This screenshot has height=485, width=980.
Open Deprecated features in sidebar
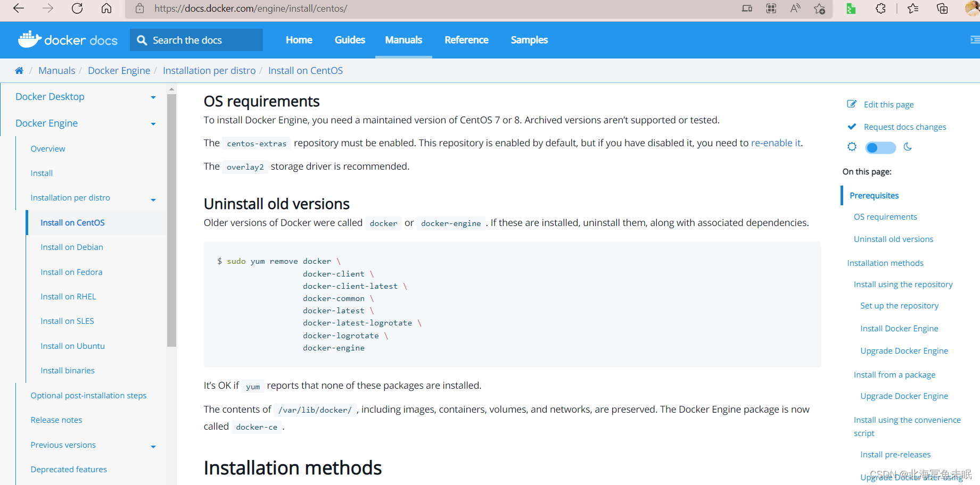click(x=69, y=470)
